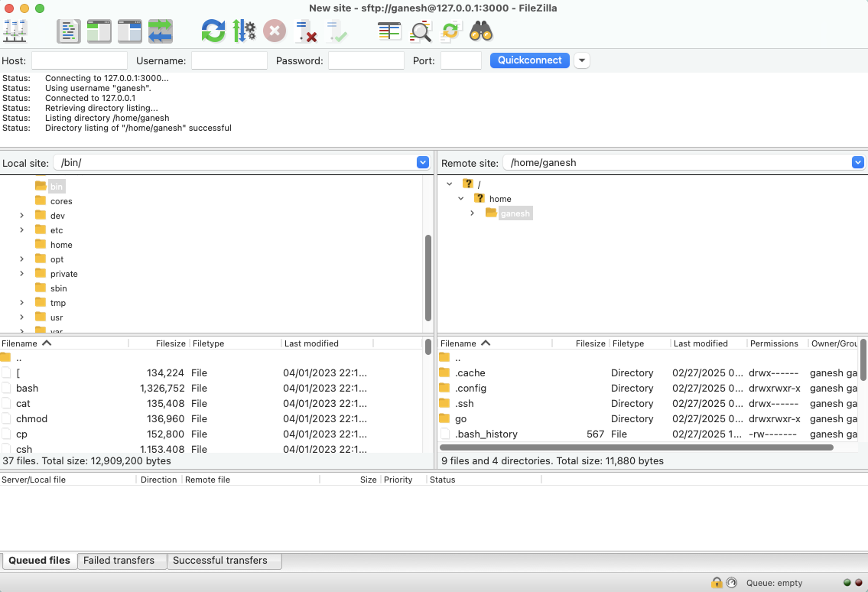The width and height of the screenshot is (868, 592).
Task: Toggle message log display
Action: pyautogui.click(x=69, y=31)
